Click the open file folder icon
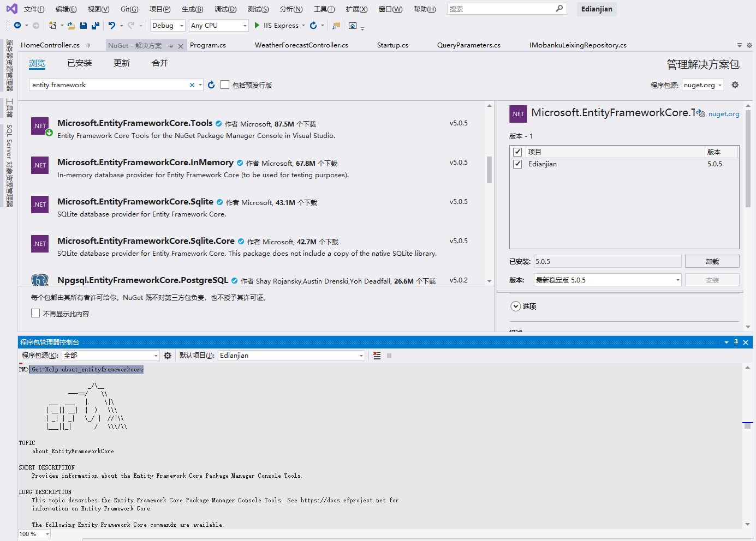Image resolution: width=756 pixels, height=541 pixels. (x=71, y=26)
